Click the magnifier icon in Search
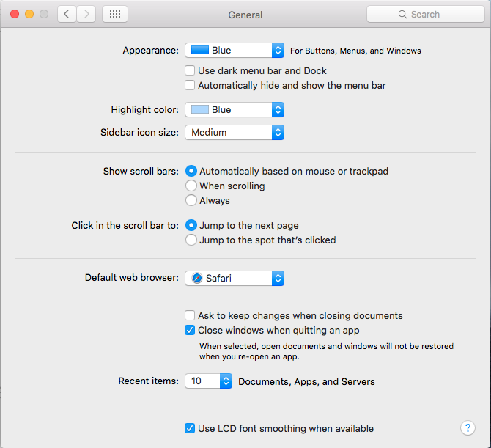 [x=402, y=14]
